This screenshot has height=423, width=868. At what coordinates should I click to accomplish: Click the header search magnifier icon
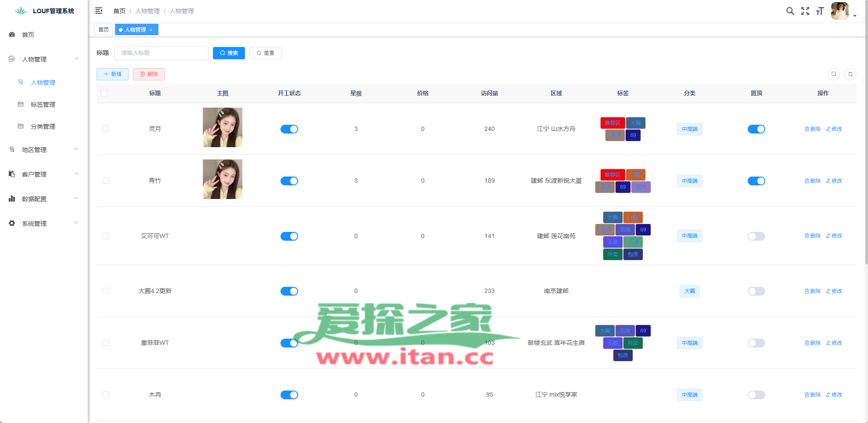[790, 11]
